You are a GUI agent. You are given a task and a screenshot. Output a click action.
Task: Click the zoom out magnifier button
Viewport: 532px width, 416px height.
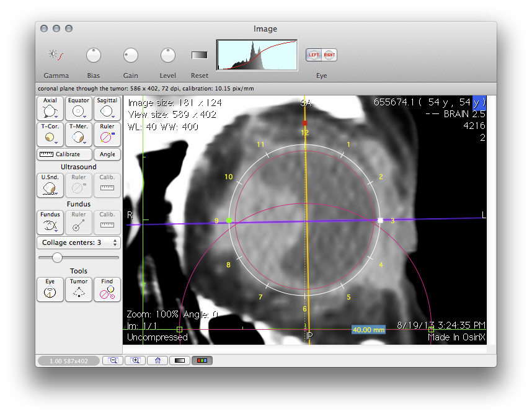pos(113,360)
